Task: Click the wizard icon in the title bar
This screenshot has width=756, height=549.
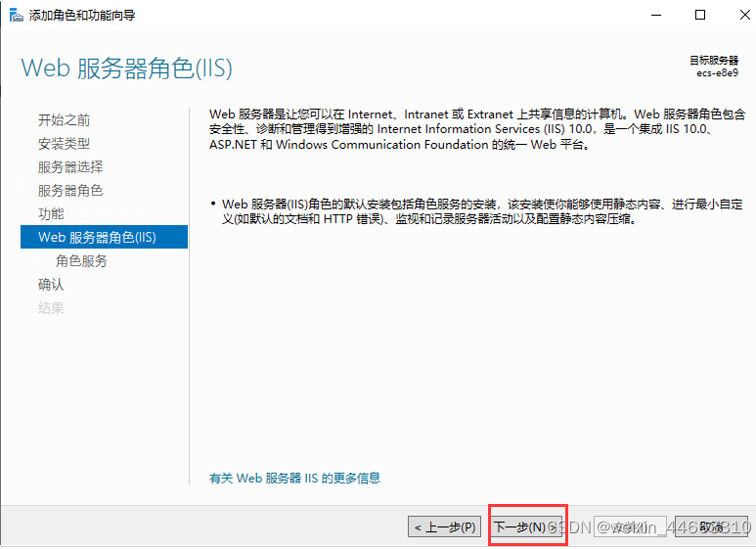Action: coord(15,14)
